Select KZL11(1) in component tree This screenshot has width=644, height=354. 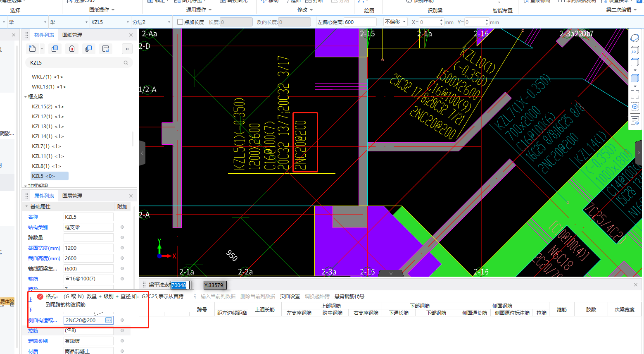pyautogui.click(x=48, y=156)
